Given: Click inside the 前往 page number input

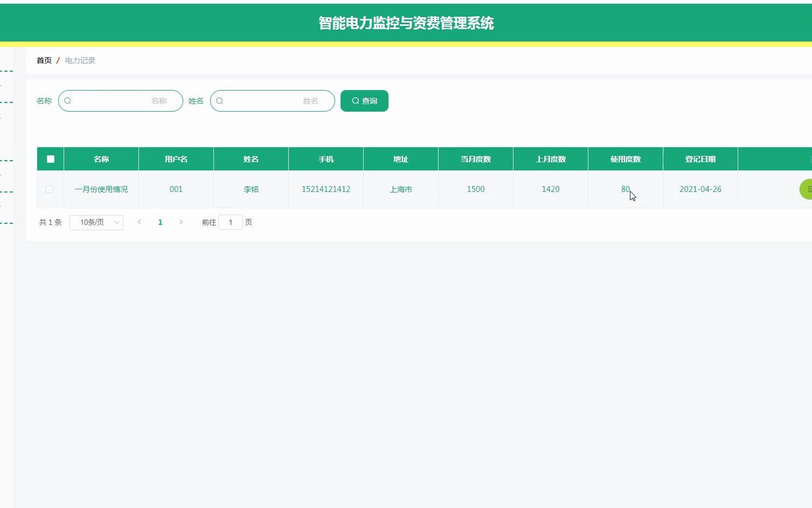Looking at the screenshot, I should click(231, 222).
